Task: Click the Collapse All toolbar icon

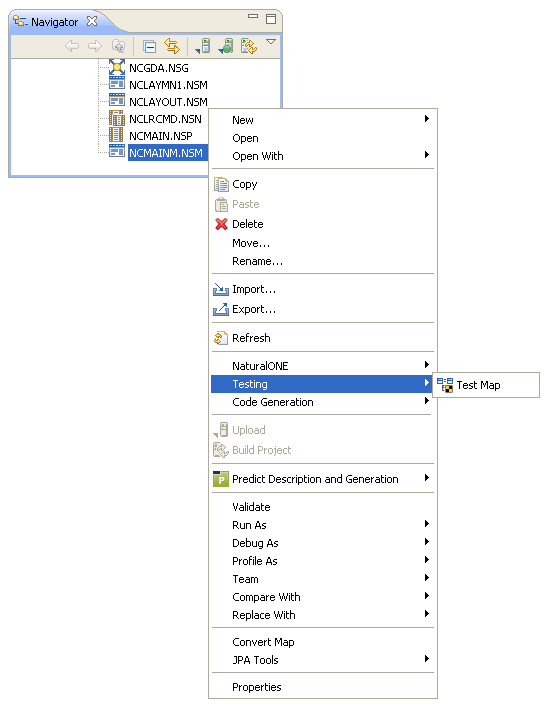Action: (x=149, y=46)
